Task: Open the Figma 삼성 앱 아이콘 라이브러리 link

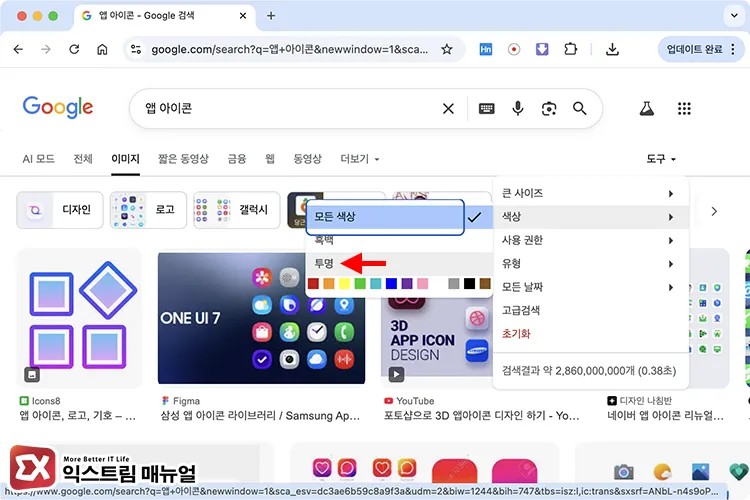Action: click(x=260, y=415)
